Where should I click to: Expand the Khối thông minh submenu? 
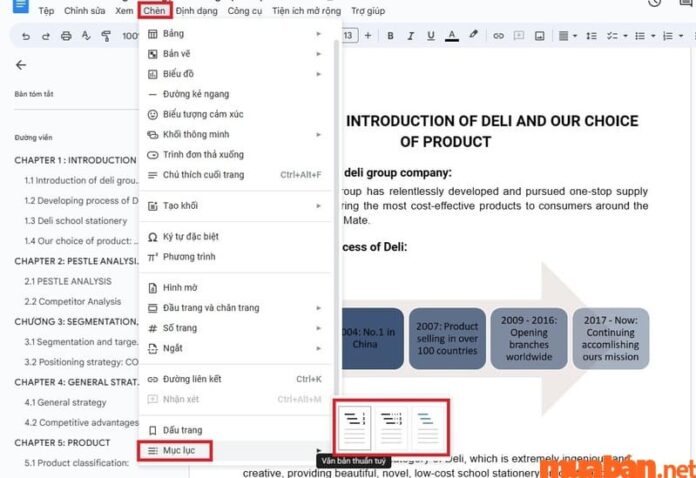point(235,134)
